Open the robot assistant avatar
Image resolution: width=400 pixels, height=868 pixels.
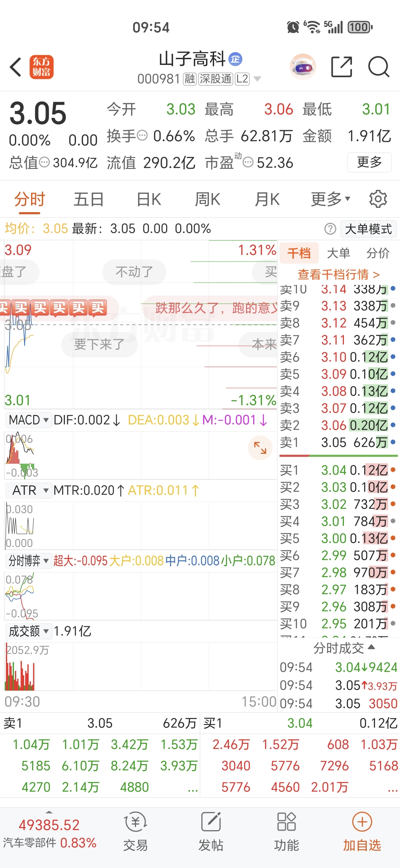click(x=303, y=67)
